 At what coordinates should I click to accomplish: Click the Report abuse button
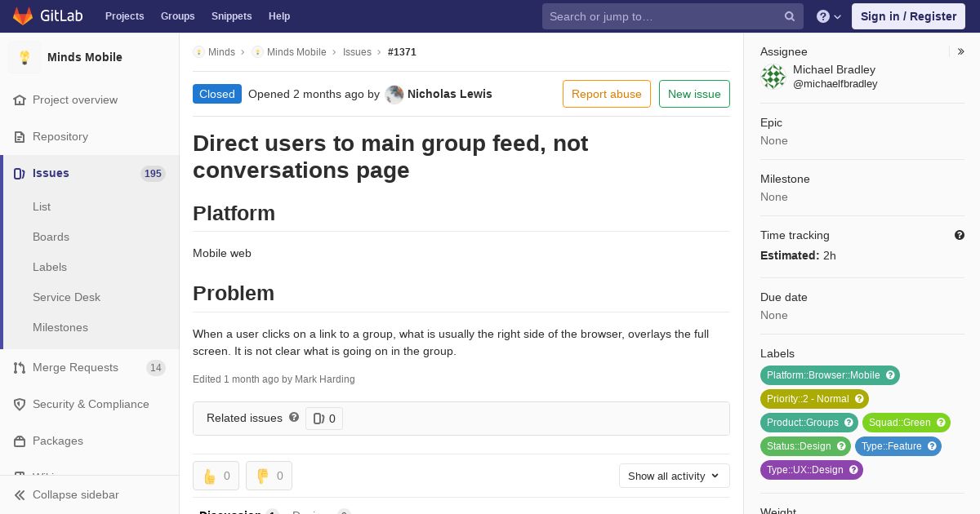click(x=607, y=94)
